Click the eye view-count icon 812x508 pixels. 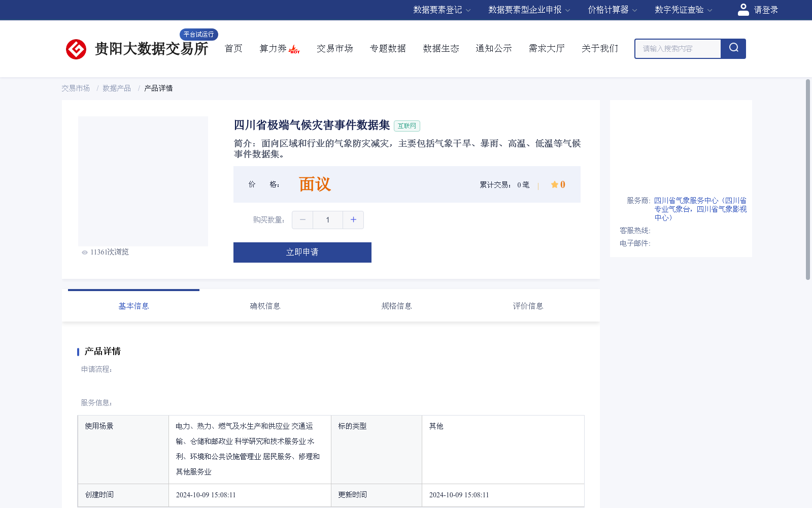pos(85,252)
